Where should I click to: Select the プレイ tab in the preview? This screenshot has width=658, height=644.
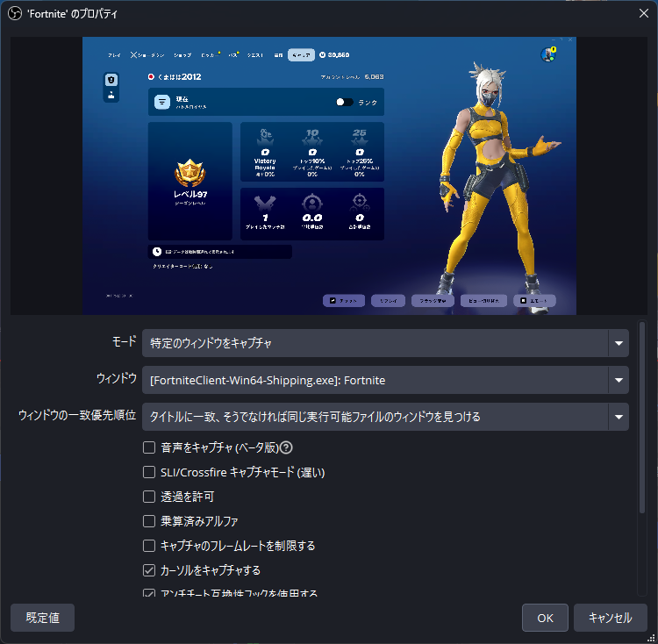[x=114, y=55]
